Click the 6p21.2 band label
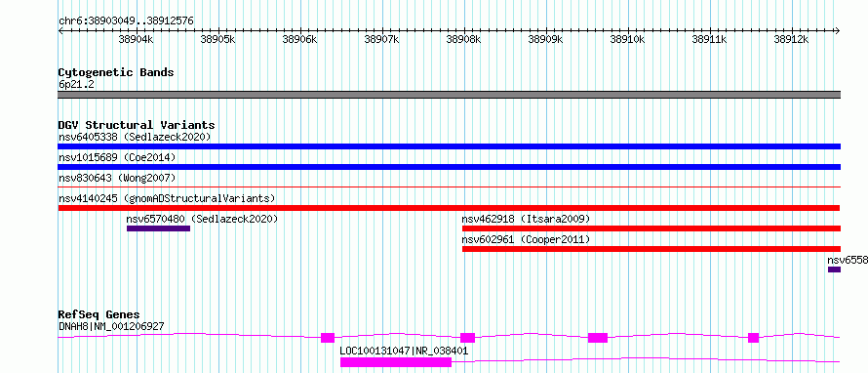The height and width of the screenshot is (373, 868). pos(76,84)
